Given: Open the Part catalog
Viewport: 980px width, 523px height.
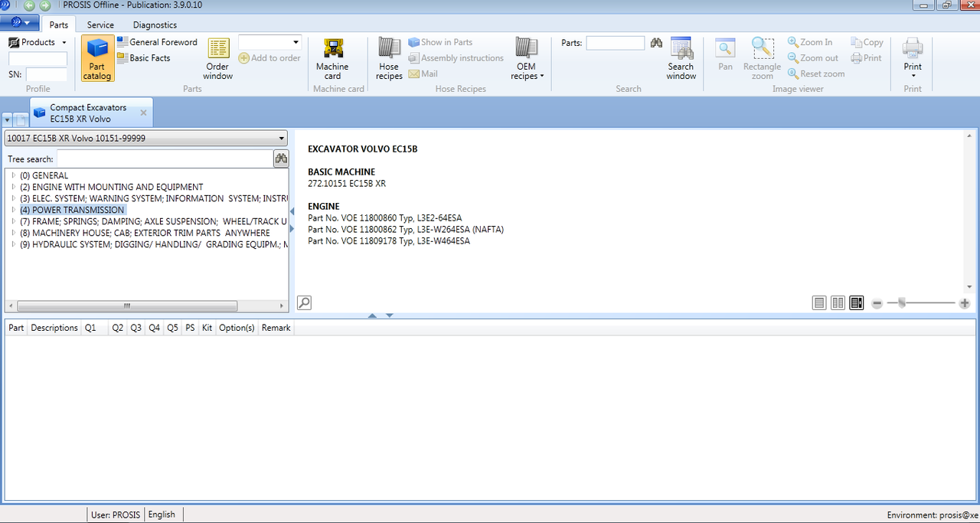Looking at the screenshot, I should [x=97, y=59].
